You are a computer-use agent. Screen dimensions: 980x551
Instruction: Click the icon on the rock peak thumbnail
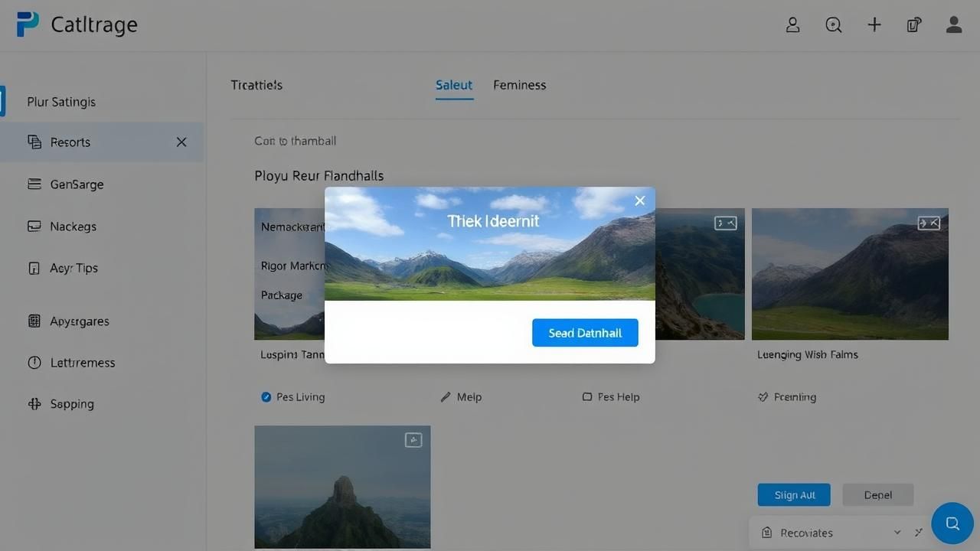413,439
